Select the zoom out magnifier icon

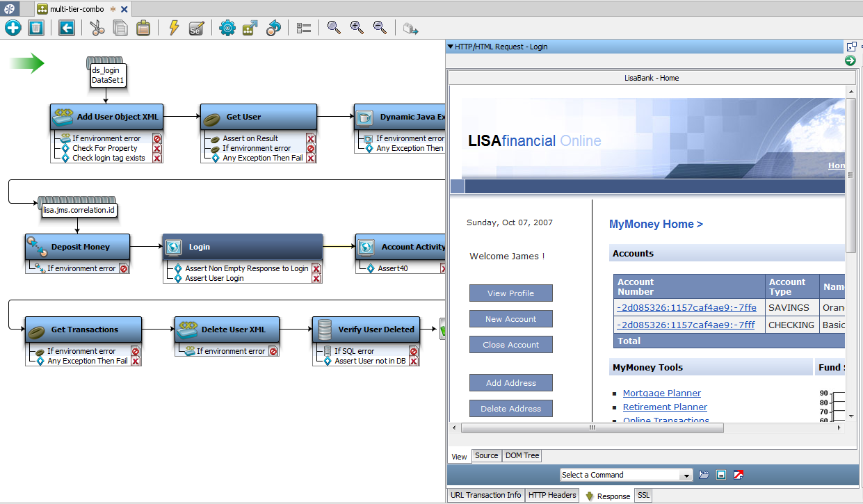[x=379, y=28]
